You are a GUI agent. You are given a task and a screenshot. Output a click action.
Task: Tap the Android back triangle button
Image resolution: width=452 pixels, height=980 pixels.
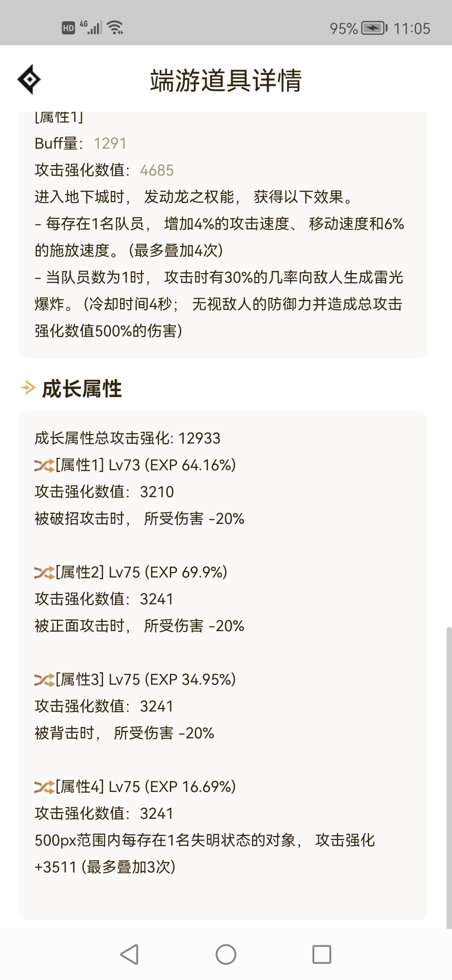coord(129,954)
